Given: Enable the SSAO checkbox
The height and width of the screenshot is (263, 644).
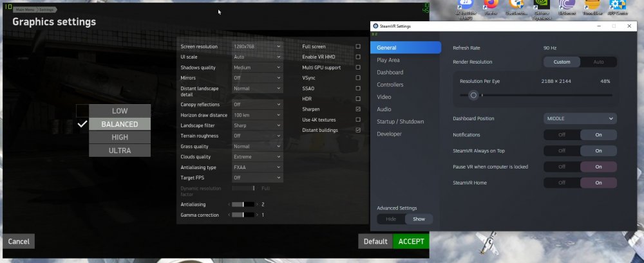Looking at the screenshot, I should pyautogui.click(x=358, y=88).
